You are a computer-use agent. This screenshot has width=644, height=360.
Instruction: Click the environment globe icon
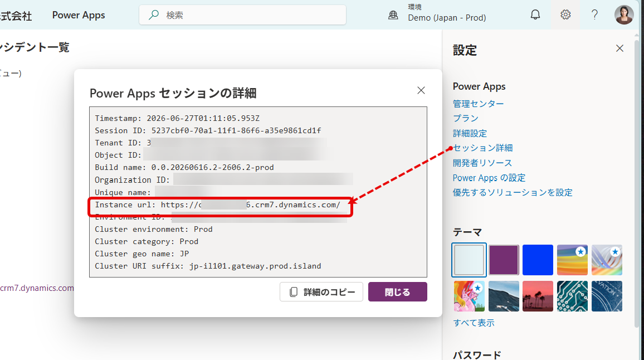[x=393, y=15]
